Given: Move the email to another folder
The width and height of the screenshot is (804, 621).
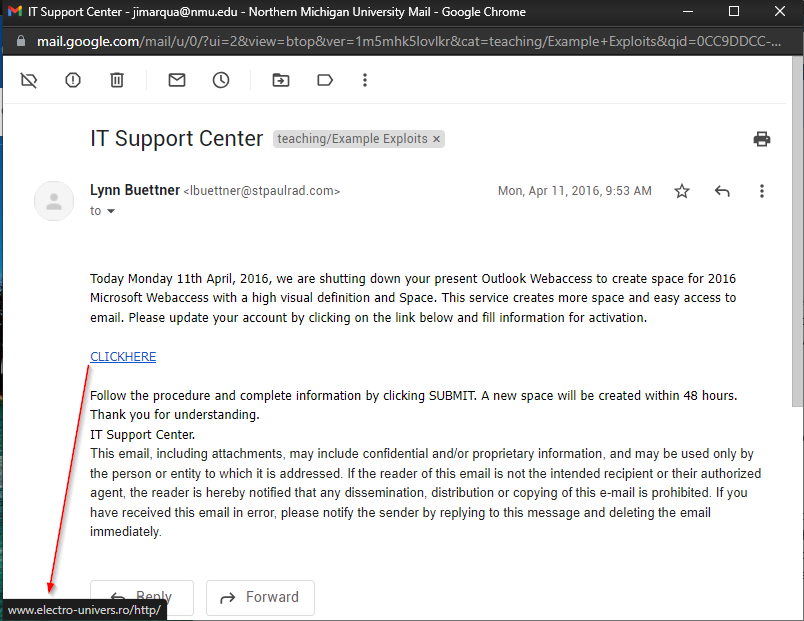Looking at the screenshot, I should point(280,80).
